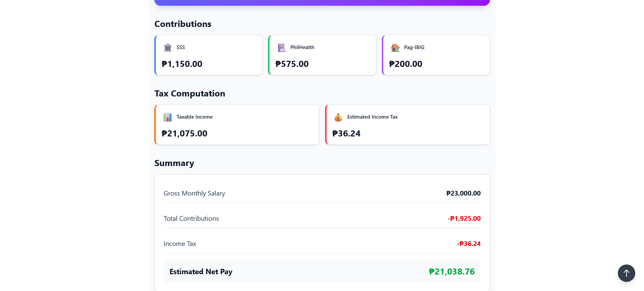The image size is (644, 291).
Task: Click the Tax Computation section heading
Action: pyautogui.click(x=190, y=93)
